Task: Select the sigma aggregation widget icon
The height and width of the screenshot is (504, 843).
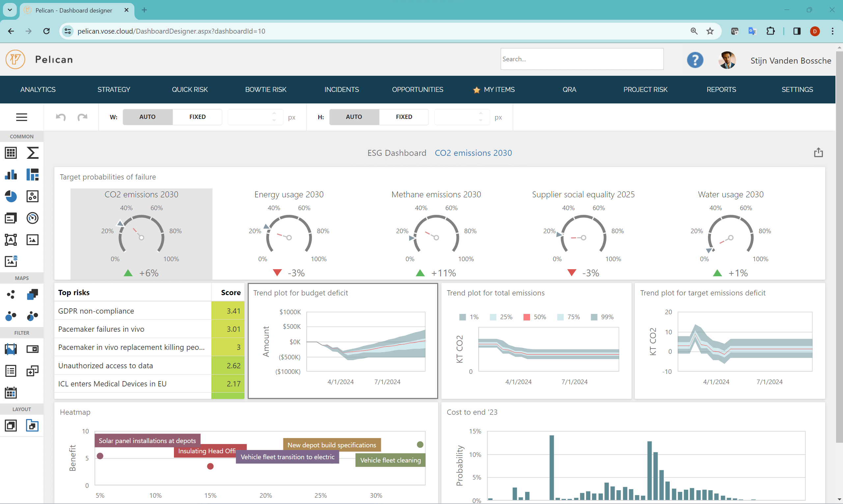Action: [x=33, y=153]
